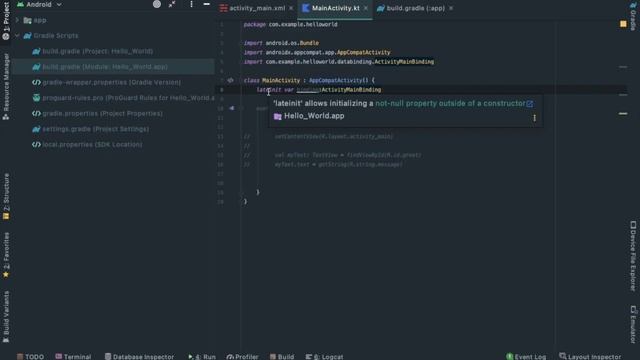Open gradle-wrapper.properties (Gradle Version)

point(111,82)
